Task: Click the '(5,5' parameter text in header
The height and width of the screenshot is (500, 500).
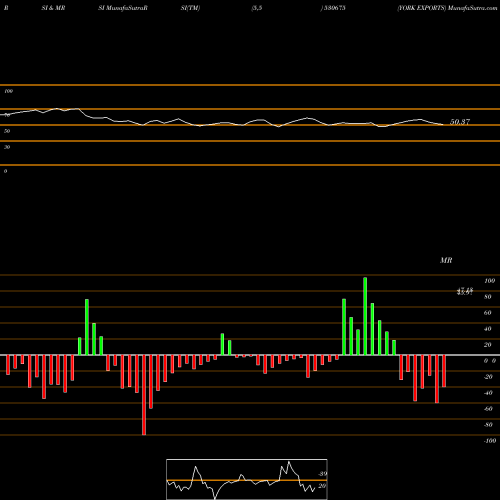Action: click(257, 8)
